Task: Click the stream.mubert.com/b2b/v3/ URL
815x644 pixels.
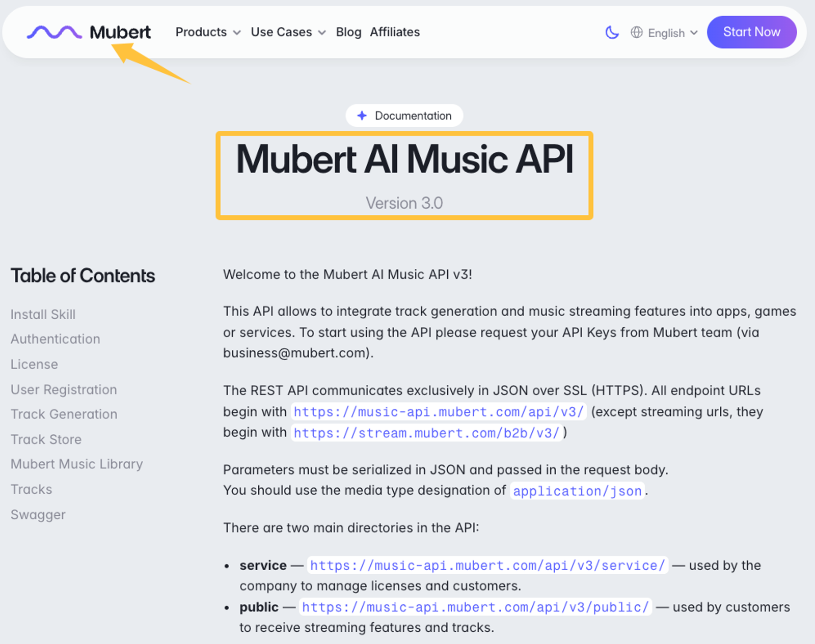Action: coord(426,433)
